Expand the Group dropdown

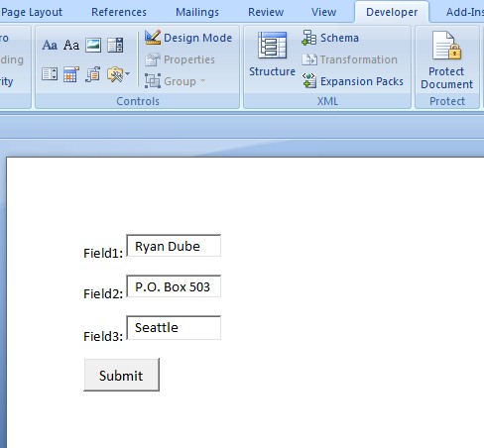[x=176, y=81]
